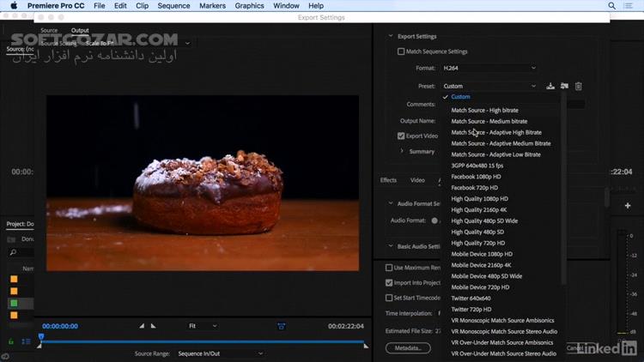
Task: Open the Source Range Sequence In/Out dropdown
Action: [x=220, y=353]
